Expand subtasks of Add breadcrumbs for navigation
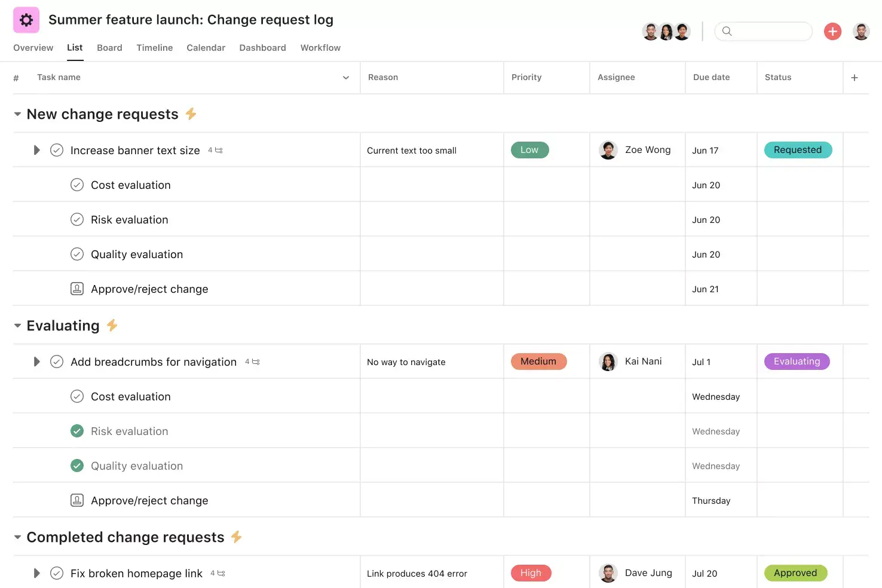This screenshot has height=588, width=882. pyautogui.click(x=36, y=361)
